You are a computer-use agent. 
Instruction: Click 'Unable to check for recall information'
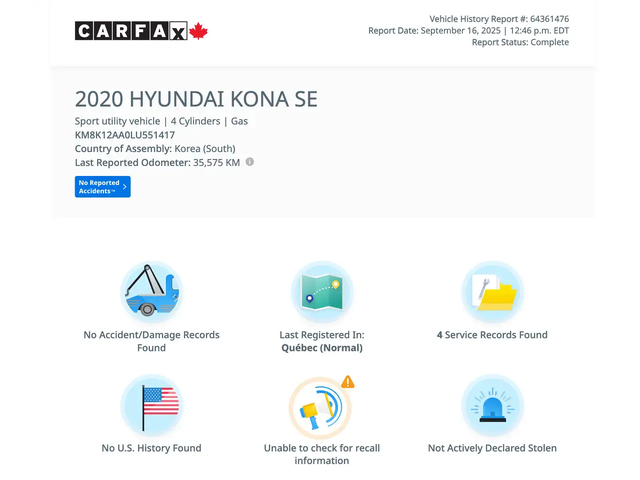pyautogui.click(x=322, y=454)
